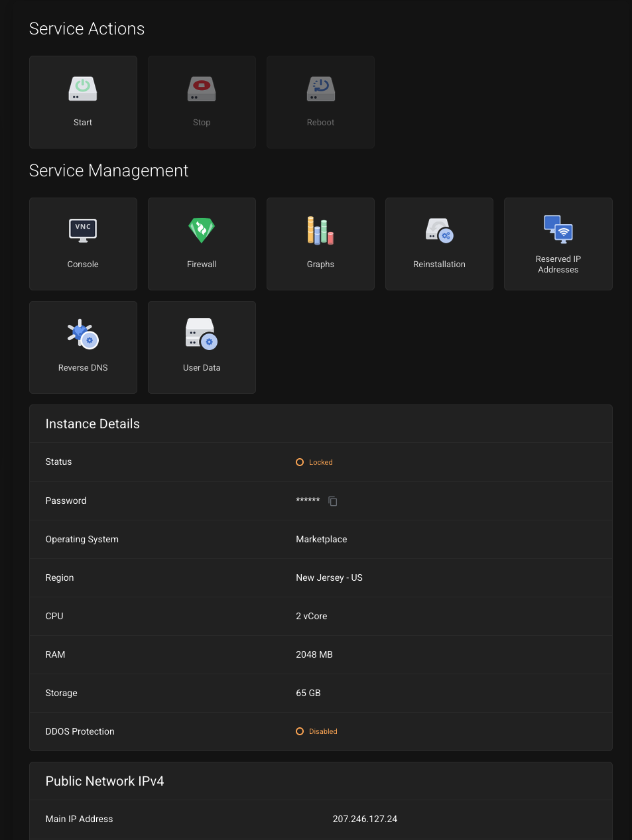
Task: Open the User Data server icon
Action: pyautogui.click(x=202, y=333)
